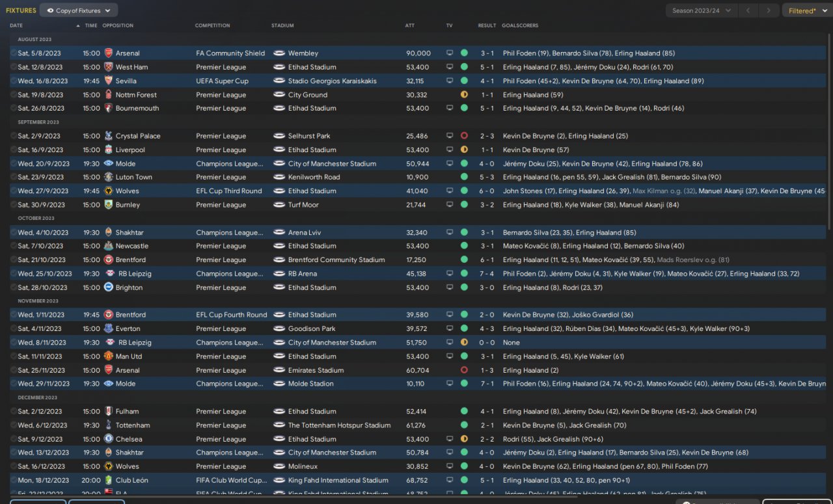Toggle the tick circle beside Wed, 4/10/2023
The image size is (833, 504).
coord(14,232)
